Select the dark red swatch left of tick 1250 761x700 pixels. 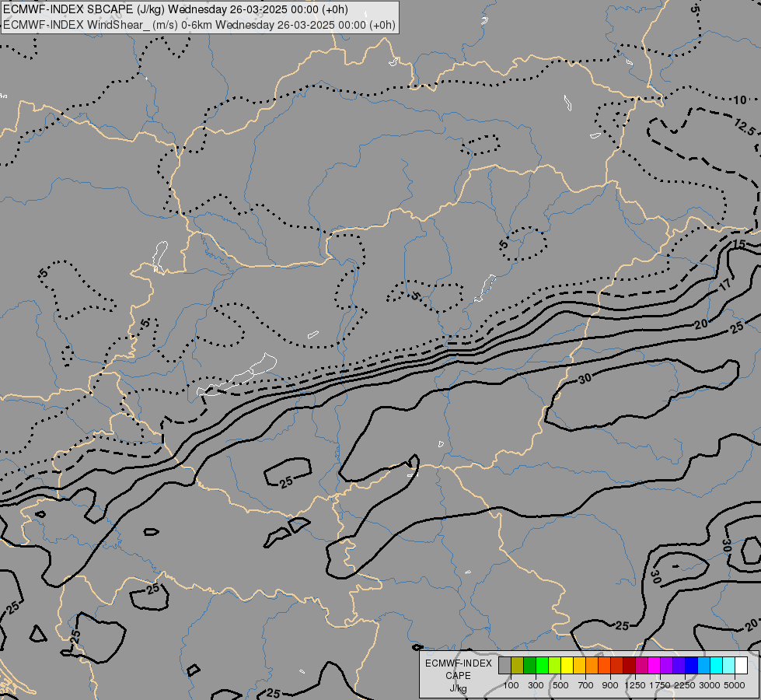click(x=630, y=665)
